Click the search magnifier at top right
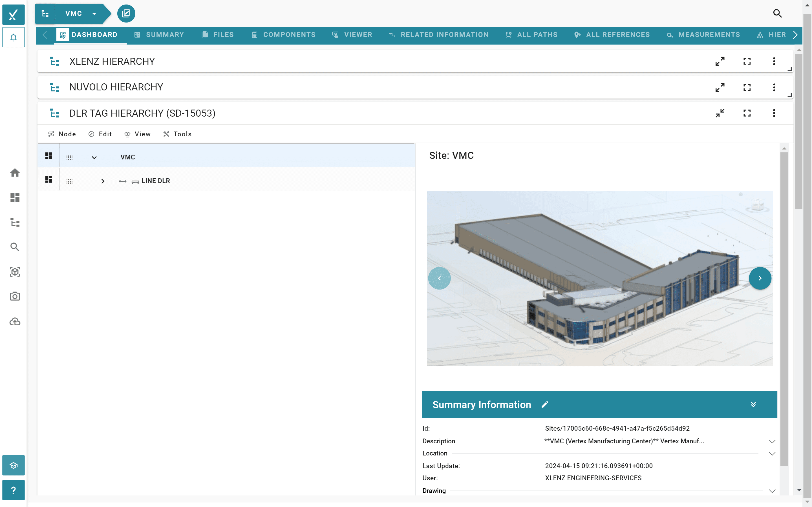This screenshot has width=812, height=507. click(777, 14)
